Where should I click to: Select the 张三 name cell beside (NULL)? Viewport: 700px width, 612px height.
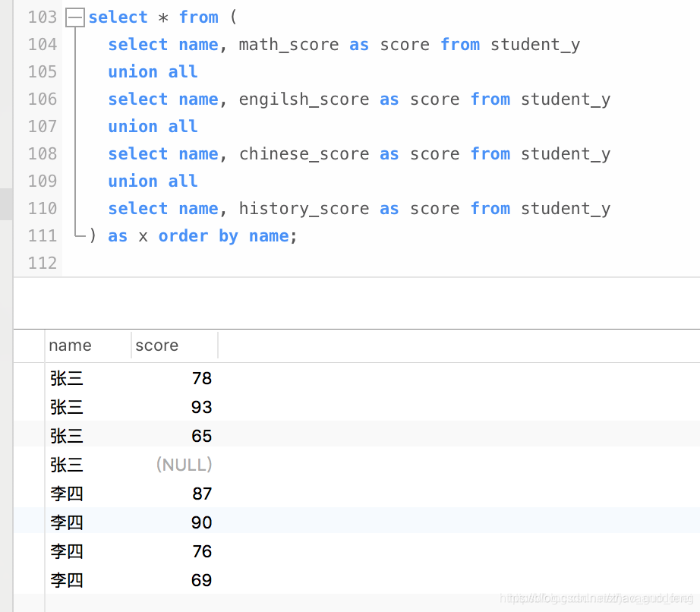[x=88, y=465]
